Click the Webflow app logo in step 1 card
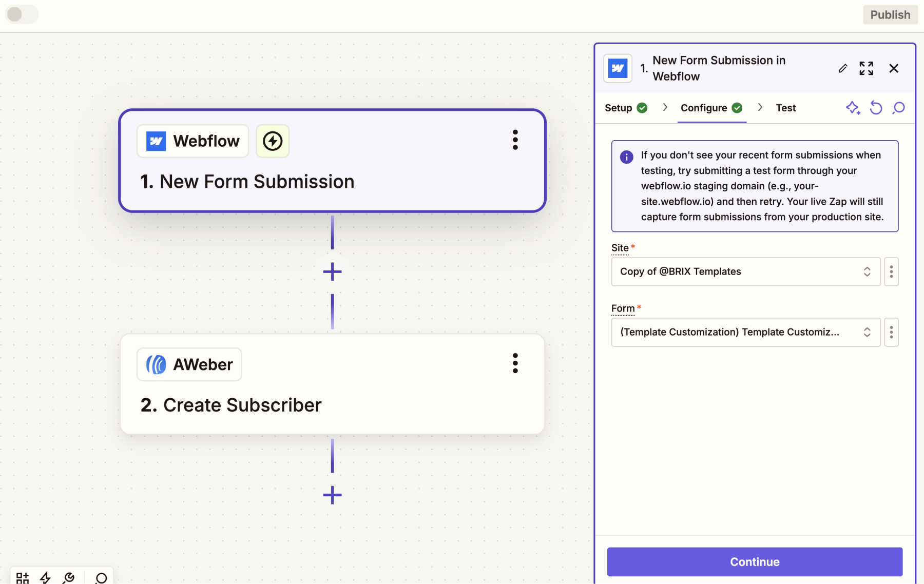The image size is (924, 584). tap(156, 141)
